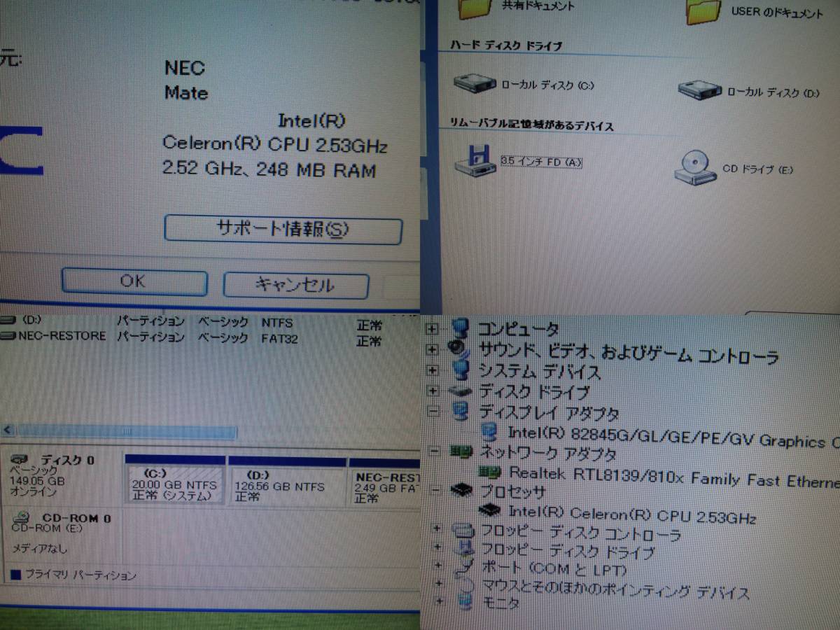
Task: Select Intel(R) Celeron(R) CPU 2.53GHz entry
Action: tap(632, 515)
